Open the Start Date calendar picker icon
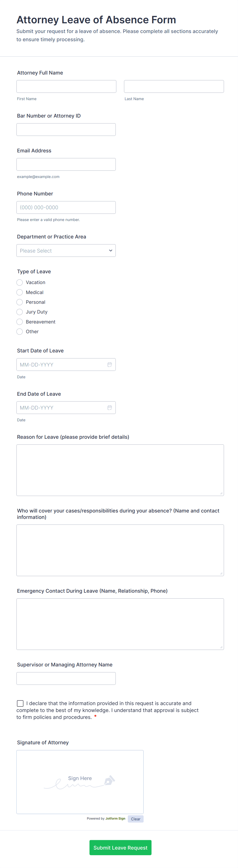238x868 pixels. 110,364
